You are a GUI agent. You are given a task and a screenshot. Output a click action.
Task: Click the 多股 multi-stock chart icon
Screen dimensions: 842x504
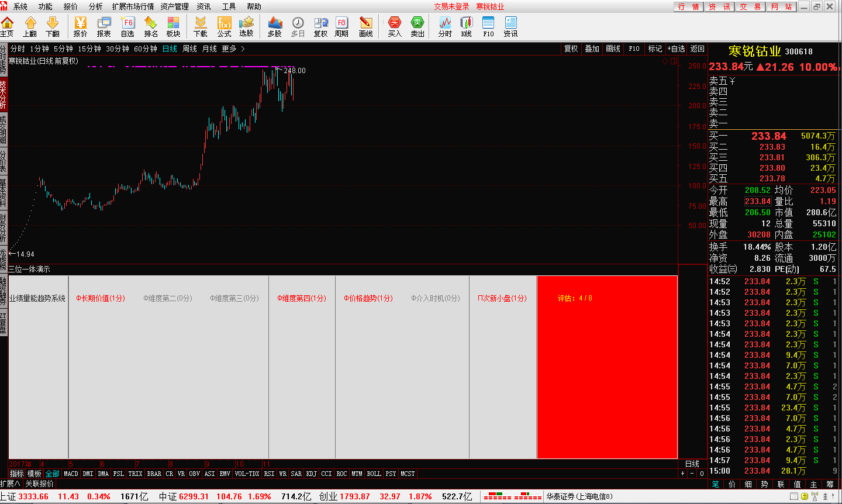click(x=275, y=27)
